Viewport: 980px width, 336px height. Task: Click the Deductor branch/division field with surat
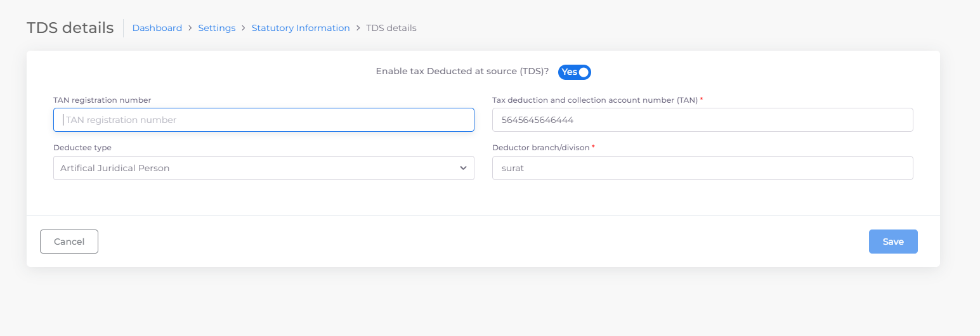click(703, 168)
